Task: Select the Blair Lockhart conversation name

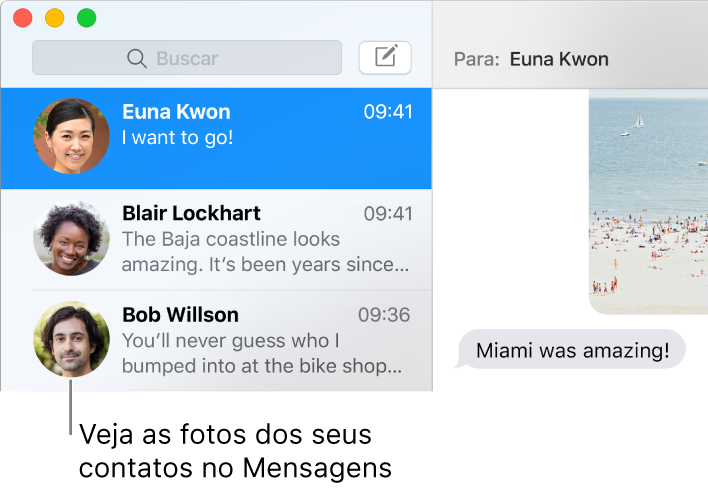Action: (191, 213)
